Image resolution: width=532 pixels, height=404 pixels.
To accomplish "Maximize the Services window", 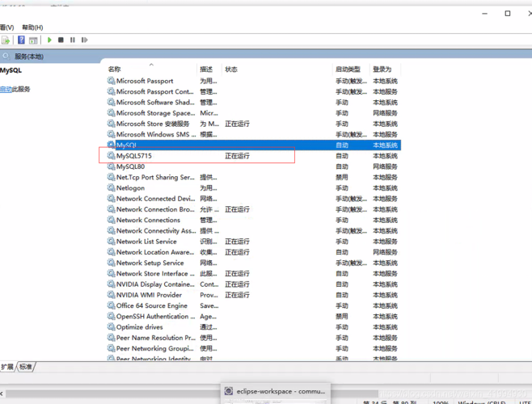I will pos(508,14).
